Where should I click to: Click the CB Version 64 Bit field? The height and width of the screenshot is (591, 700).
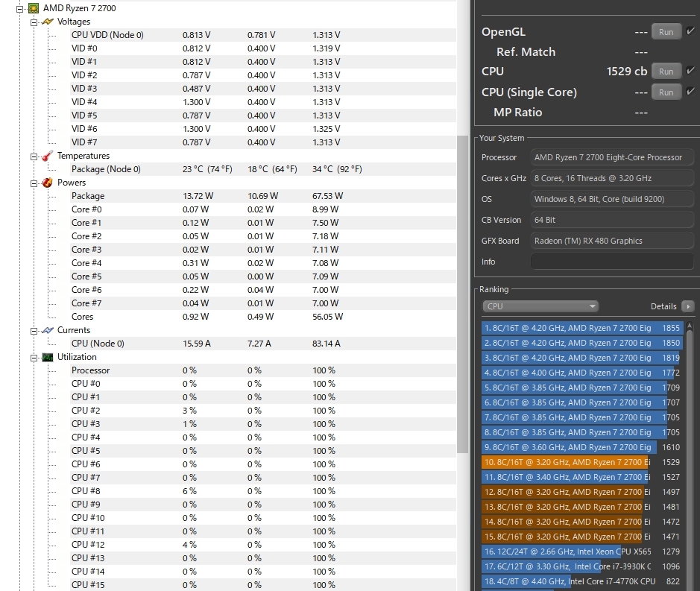[x=612, y=220]
